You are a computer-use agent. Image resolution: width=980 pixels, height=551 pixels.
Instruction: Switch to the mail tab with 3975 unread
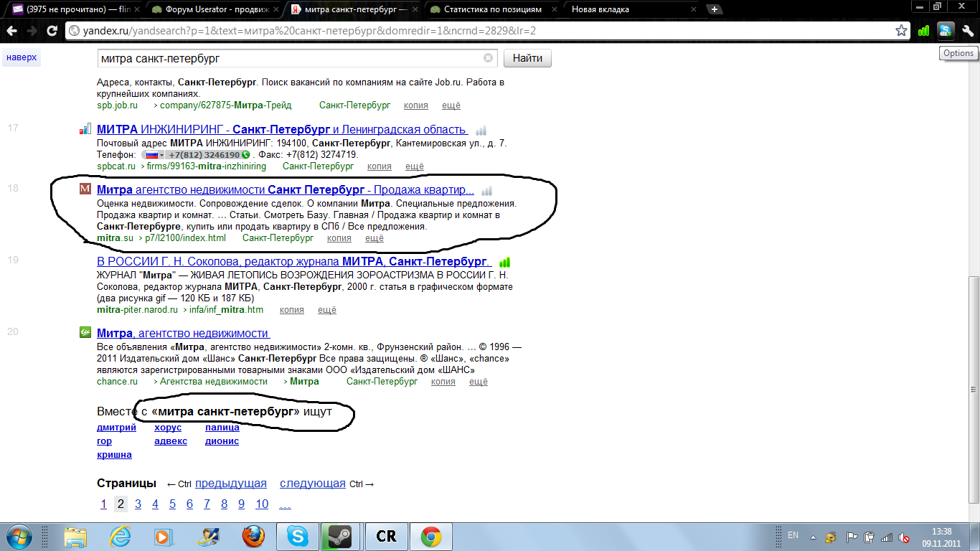pos(74,9)
